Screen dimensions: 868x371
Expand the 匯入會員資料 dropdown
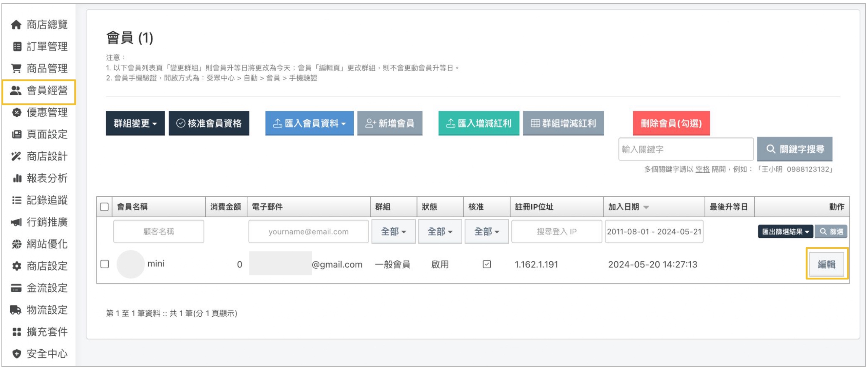[x=309, y=123]
